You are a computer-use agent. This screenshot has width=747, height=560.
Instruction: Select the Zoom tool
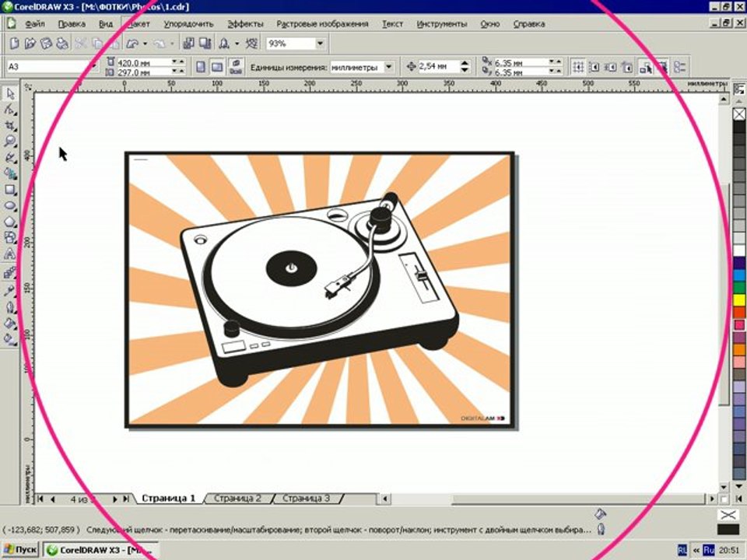pyautogui.click(x=10, y=142)
